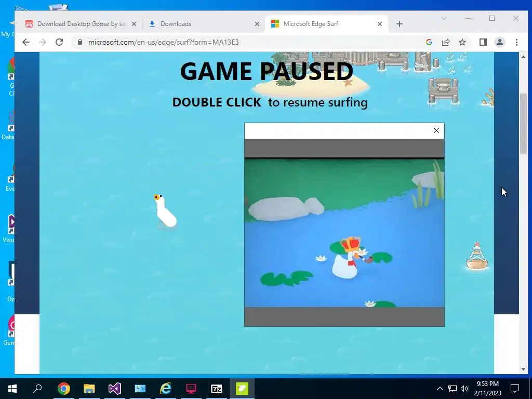Go back to previous page
The image size is (532, 399).
click(26, 42)
